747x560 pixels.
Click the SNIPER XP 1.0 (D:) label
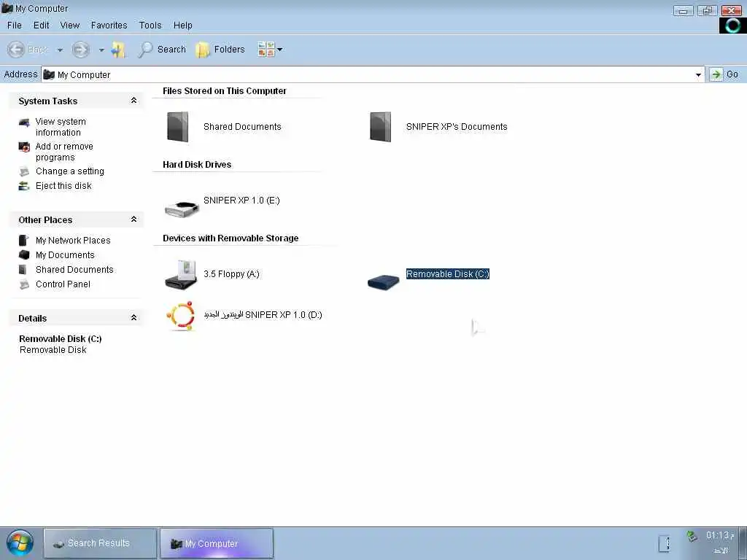[263, 315]
